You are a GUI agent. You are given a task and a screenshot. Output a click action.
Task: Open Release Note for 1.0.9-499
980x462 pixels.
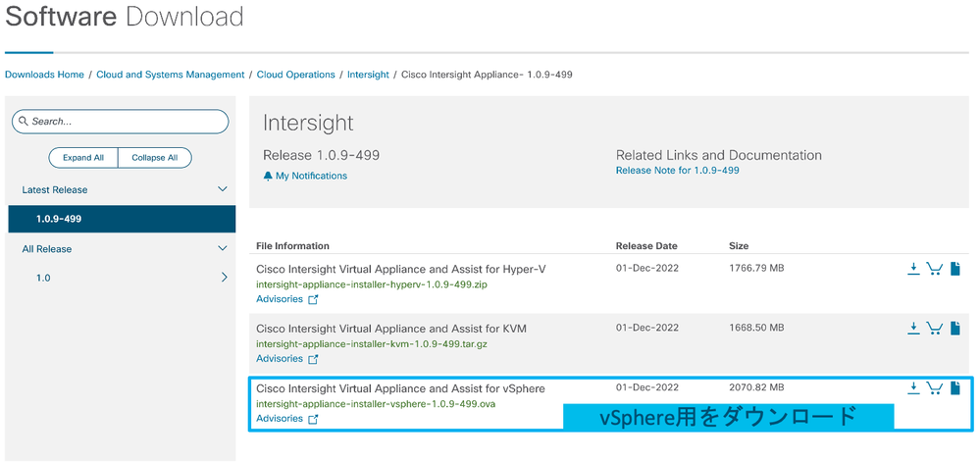(678, 170)
